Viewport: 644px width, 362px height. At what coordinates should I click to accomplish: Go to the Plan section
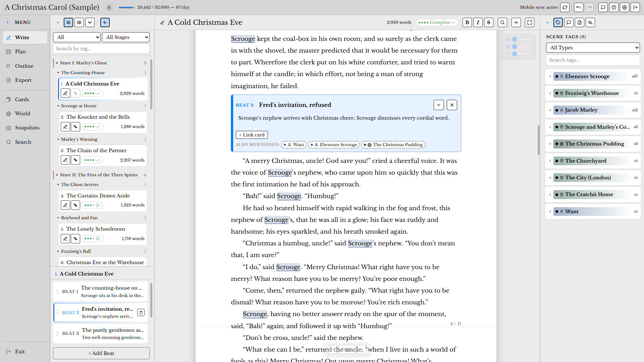pos(25,52)
